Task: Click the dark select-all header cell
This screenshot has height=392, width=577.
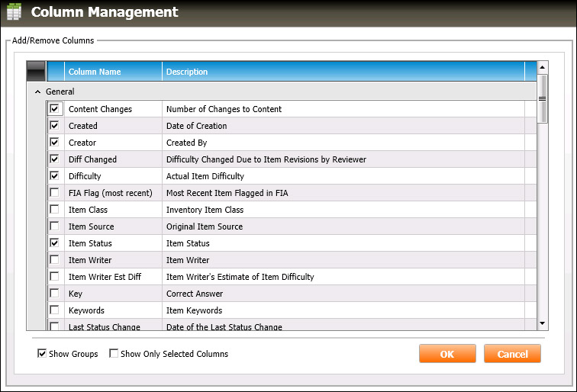Action: (x=36, y=72)
